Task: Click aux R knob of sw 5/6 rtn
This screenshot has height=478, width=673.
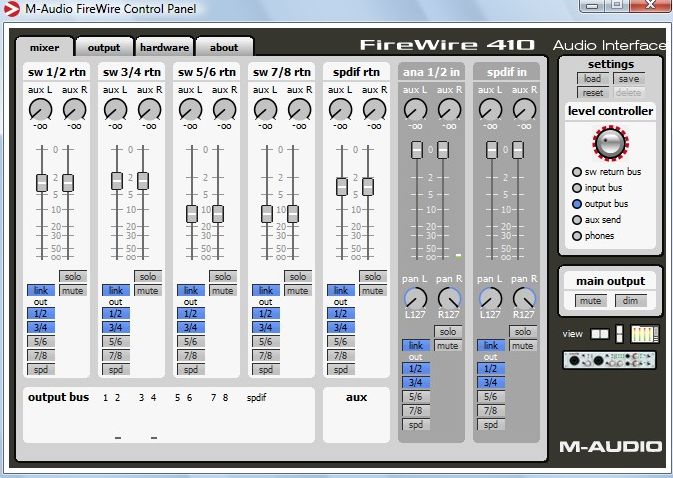Action: tap(224, 109)
